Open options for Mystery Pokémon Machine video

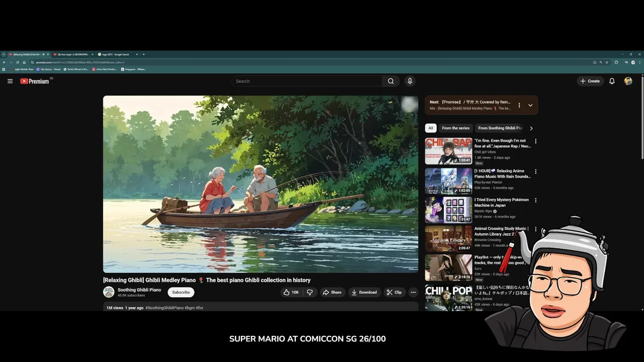click(535, 200)
